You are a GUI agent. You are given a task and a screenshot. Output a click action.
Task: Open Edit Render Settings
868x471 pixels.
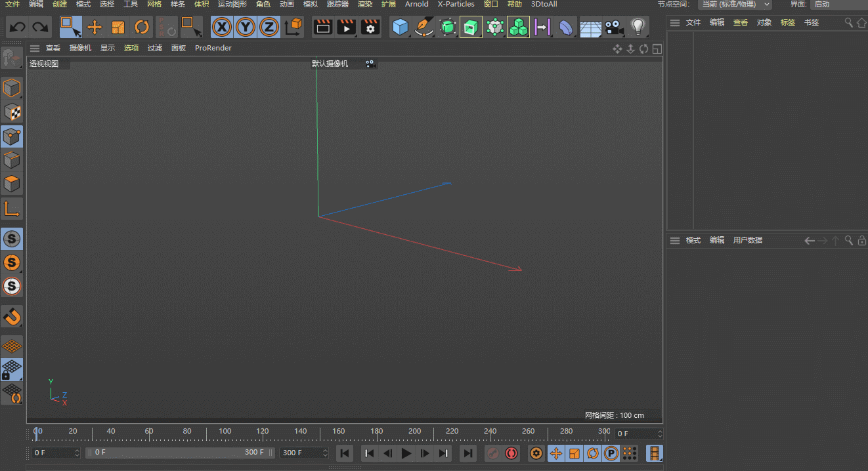click(370, 27)
